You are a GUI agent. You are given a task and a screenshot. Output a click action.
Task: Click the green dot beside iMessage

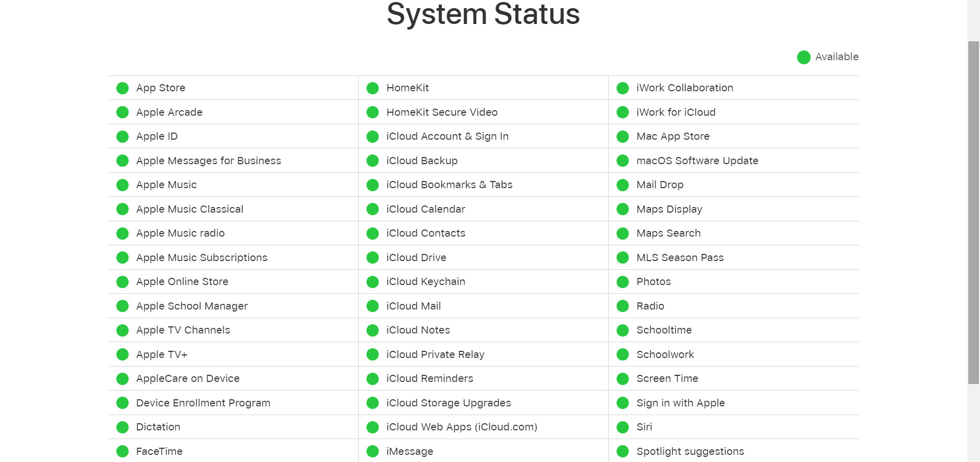click(372, 451)
